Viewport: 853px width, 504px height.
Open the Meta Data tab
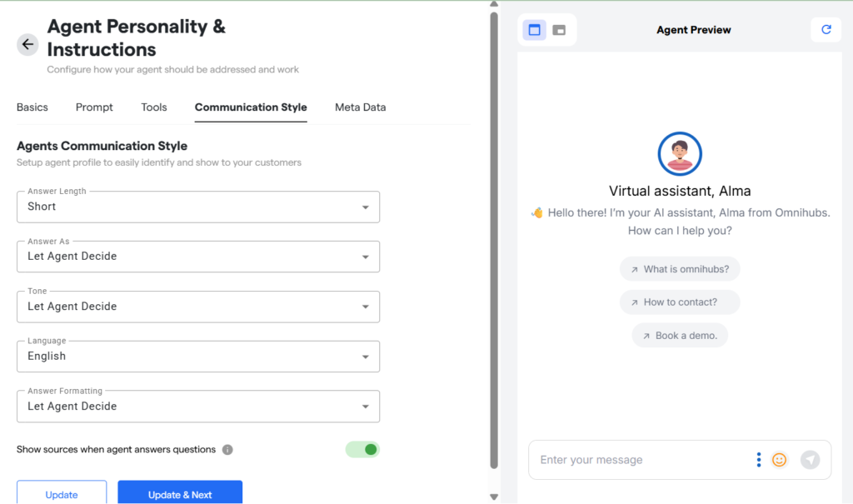360,107
